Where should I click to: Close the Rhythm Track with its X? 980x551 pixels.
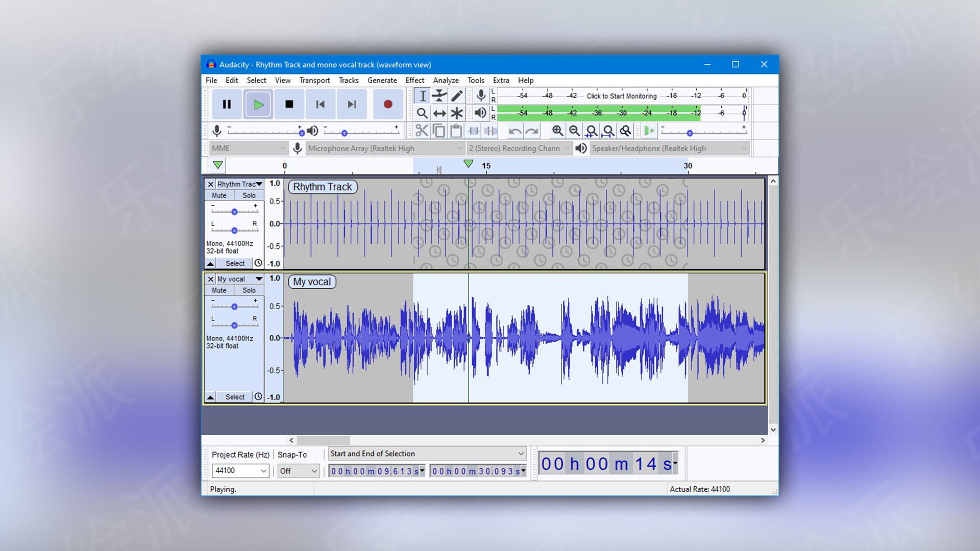[210, 184]
